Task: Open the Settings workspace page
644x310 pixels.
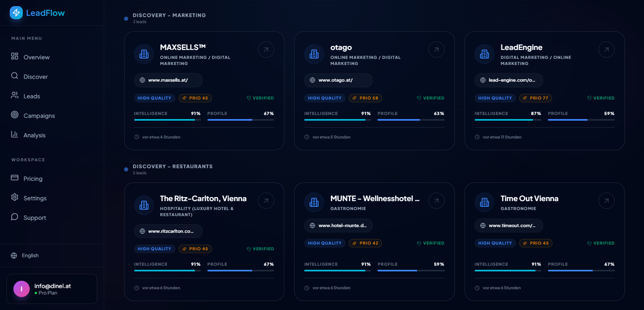Action: pyautogui.click(x=35, y=198)
